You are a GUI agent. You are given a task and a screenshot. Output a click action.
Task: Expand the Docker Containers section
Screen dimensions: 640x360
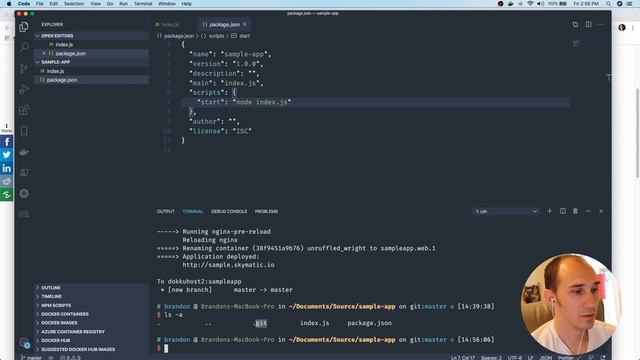[x=91, y=314]
